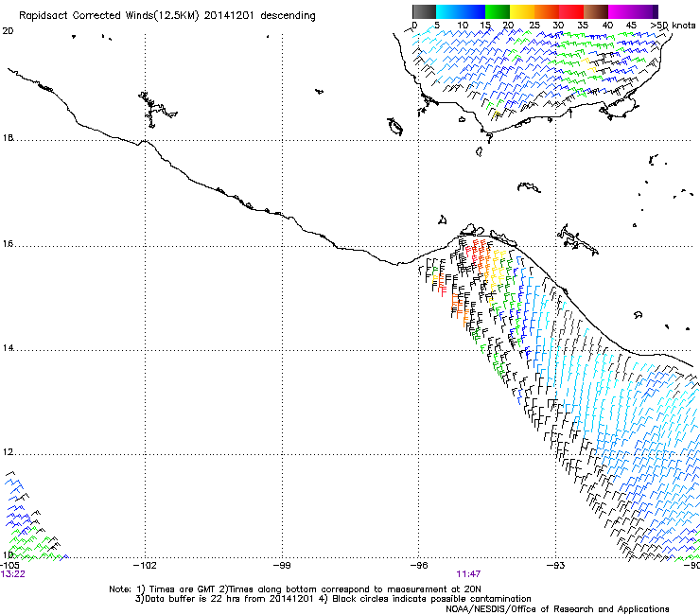Click latitude label '16' on left axis
Viewport: 700px width, 615px height.
8,244
